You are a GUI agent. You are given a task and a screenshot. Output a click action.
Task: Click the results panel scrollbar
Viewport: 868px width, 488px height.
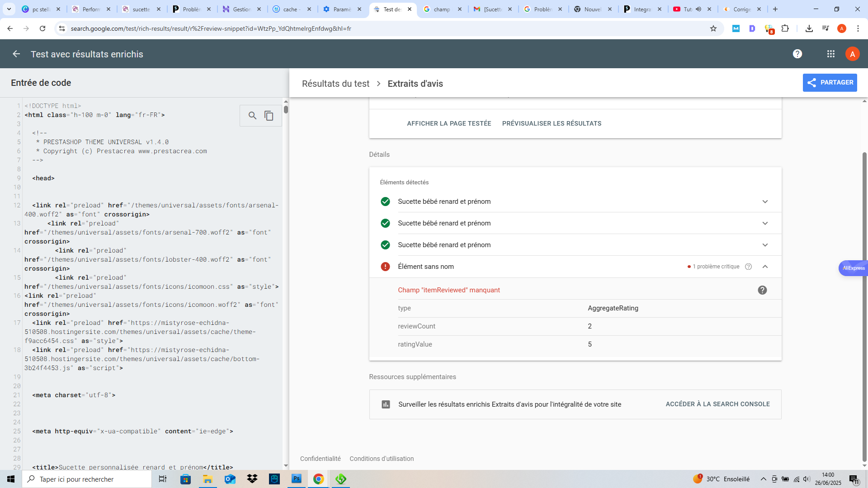point(864,307)
